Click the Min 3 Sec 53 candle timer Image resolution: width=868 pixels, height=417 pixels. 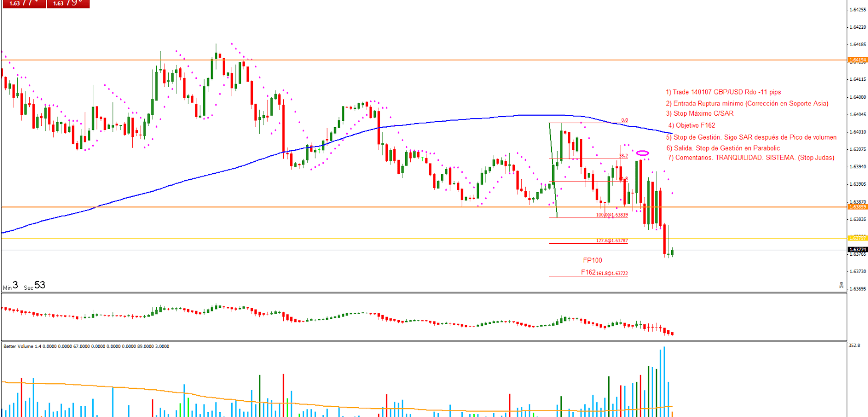tap(24, 286)
